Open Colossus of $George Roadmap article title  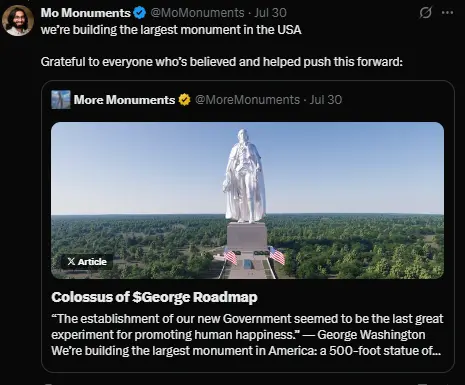154,297
